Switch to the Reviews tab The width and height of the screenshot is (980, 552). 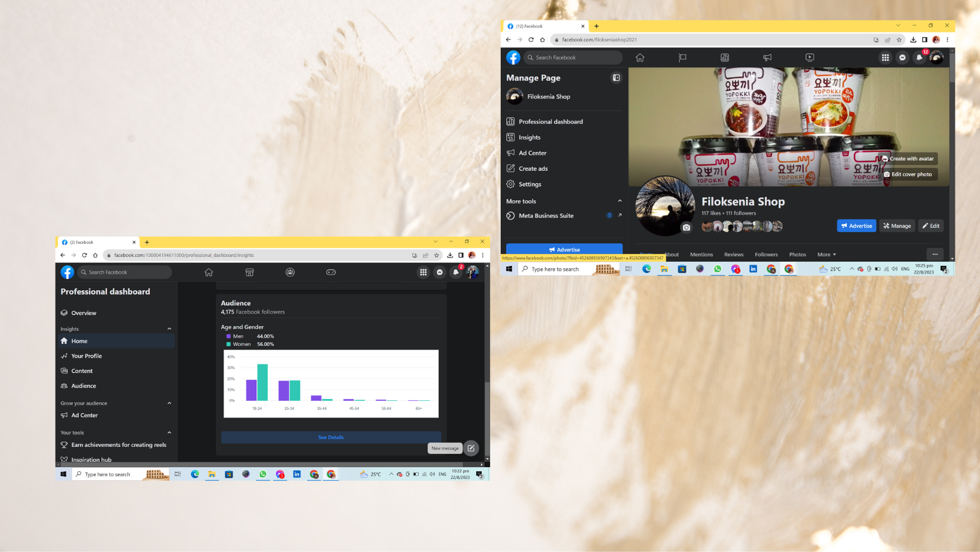click(x=734, y=254)
